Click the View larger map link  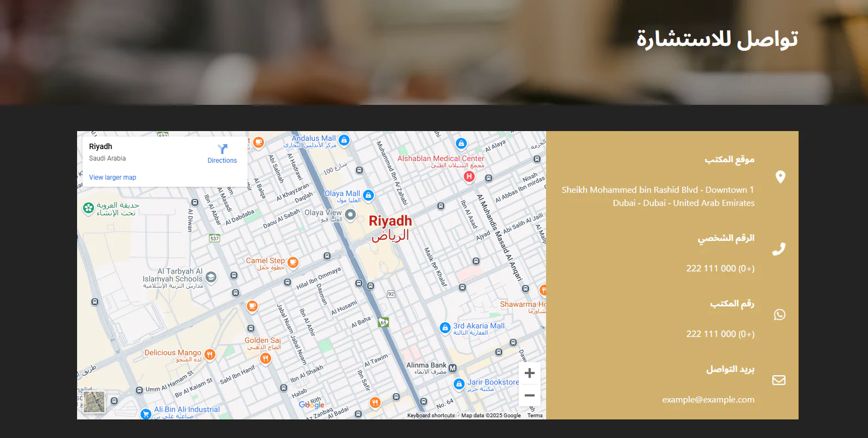point(113,177)
